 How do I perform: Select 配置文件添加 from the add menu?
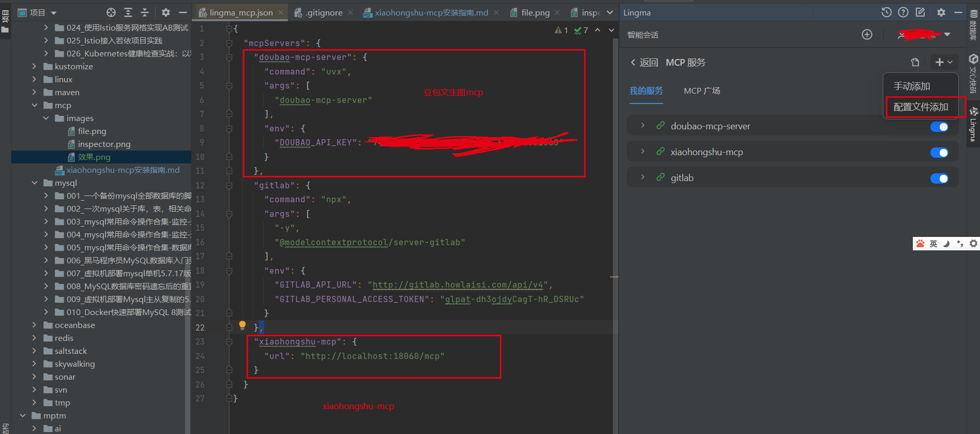point(921,107)
